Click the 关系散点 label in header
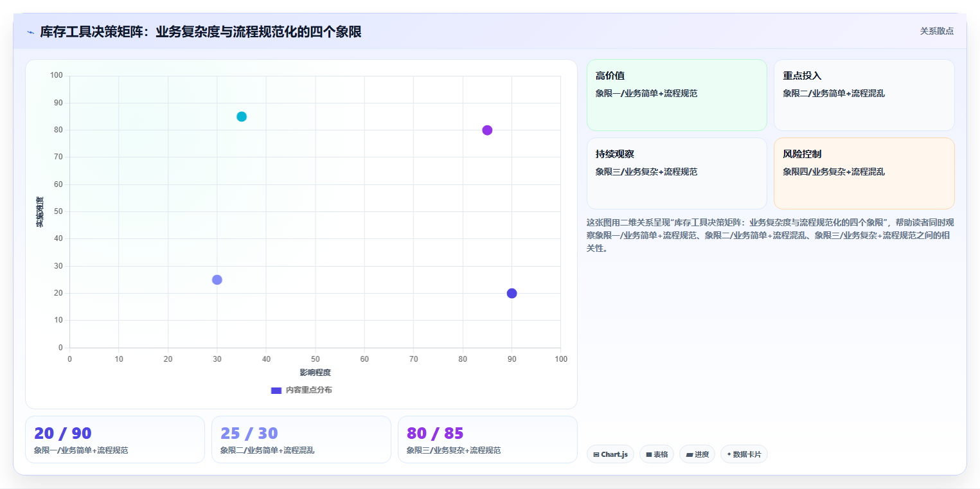Viewport: 980px width, 489px height. [936, 31]
